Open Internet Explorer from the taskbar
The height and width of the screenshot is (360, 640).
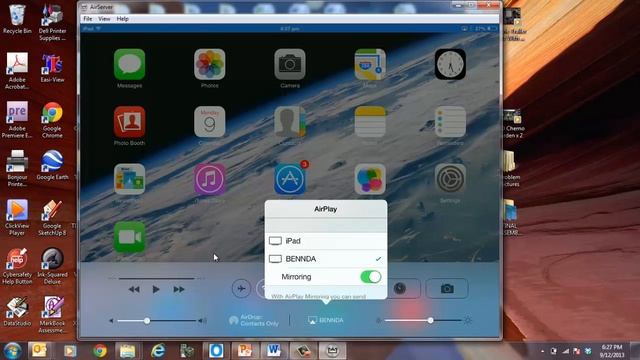pos(158,351)
